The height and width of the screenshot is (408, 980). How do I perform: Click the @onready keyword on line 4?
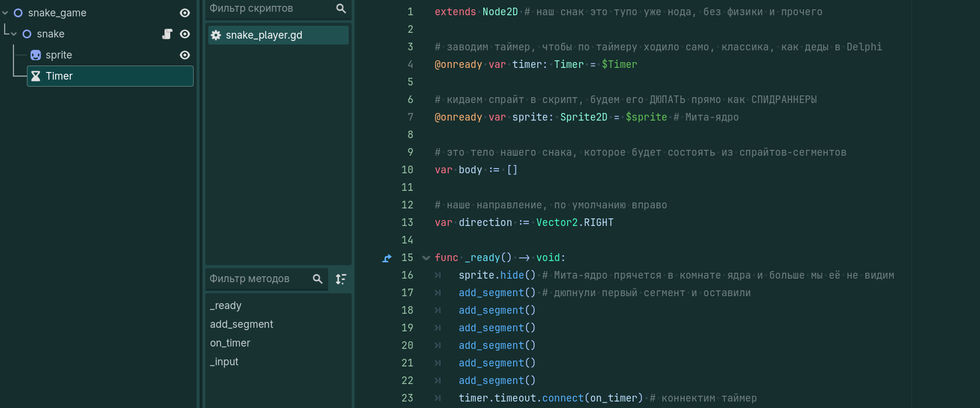[x=459, y=64]
